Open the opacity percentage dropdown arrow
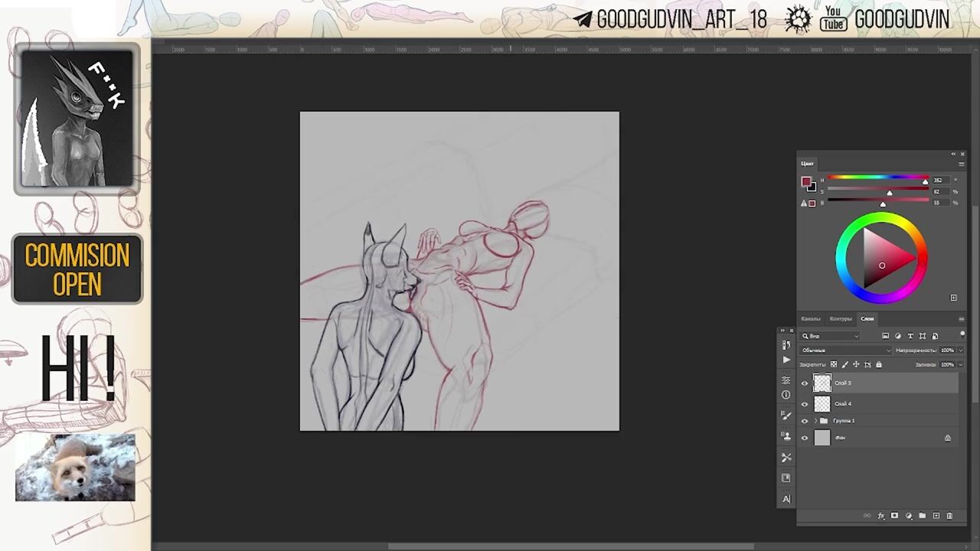Image resolution: width=980 pixels, height=551 pixels. [960, 350]
